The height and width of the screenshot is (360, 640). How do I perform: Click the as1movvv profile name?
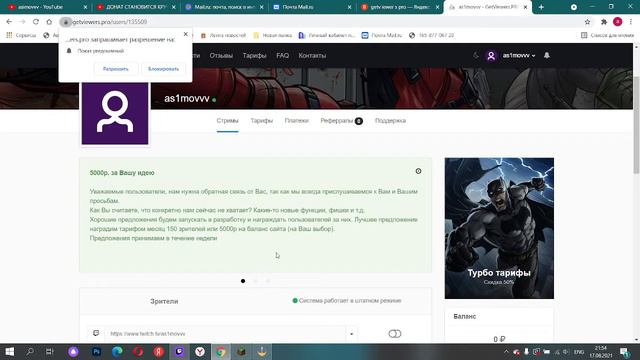(x=187, y=98)
